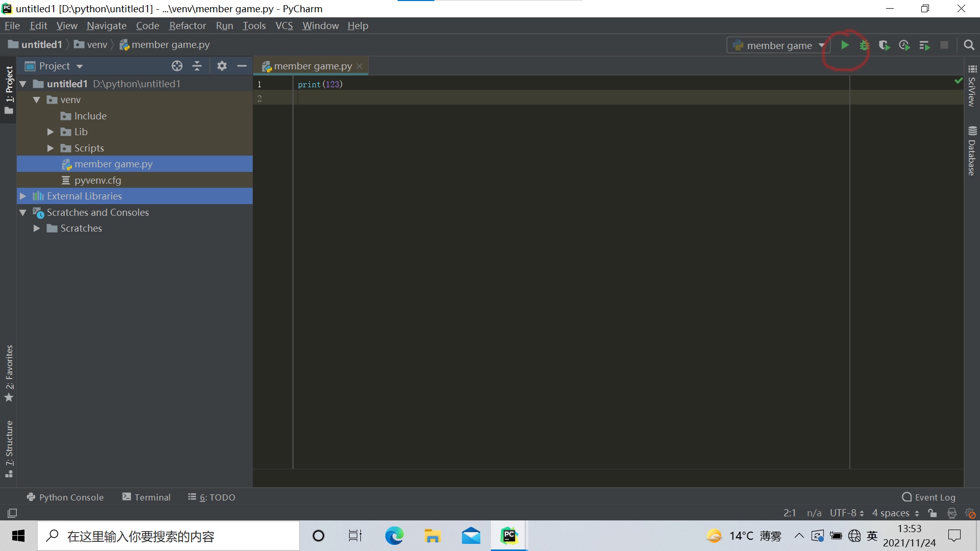
Task: Toggle the file writable lock in status bar
Action: click(x=933, y=513)
